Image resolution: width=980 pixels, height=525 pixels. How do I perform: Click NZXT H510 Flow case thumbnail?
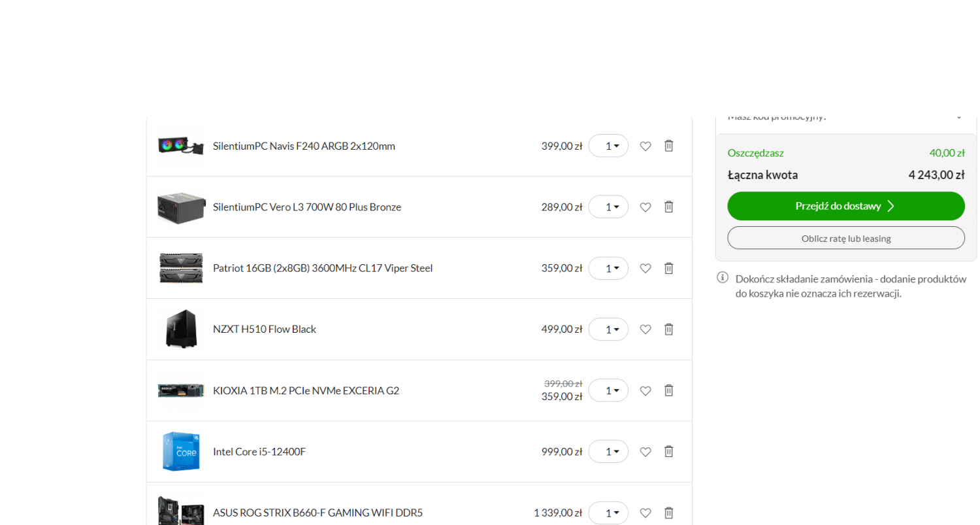coord(181,329)
